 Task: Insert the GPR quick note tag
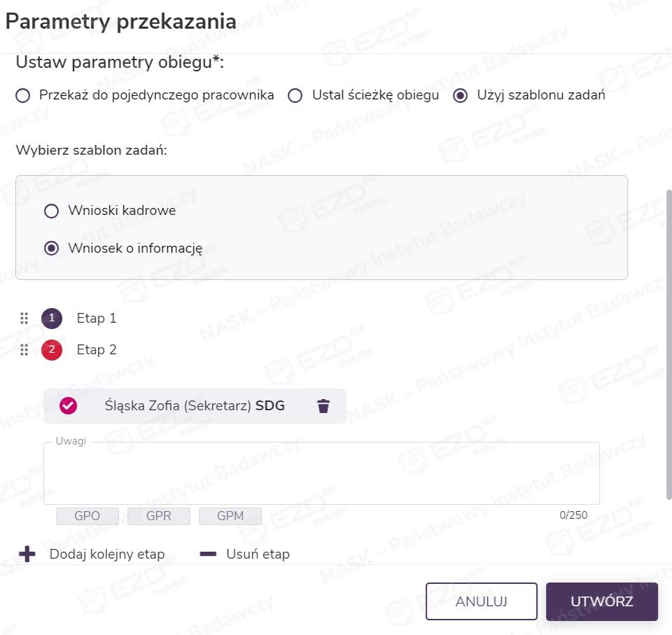(x=159, y=517)
